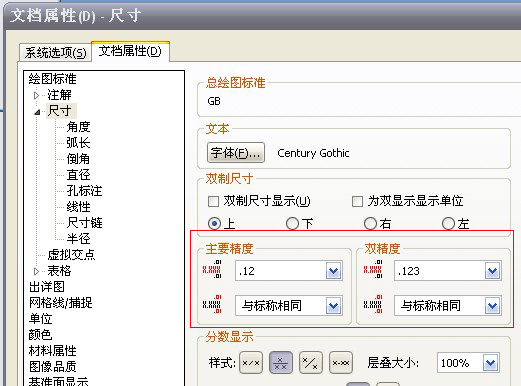Collapse the 尺寸 tree node

(x=37, y=112)
